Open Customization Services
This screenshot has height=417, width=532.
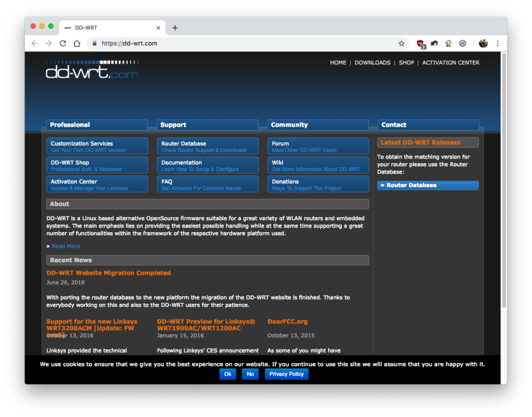97,146
